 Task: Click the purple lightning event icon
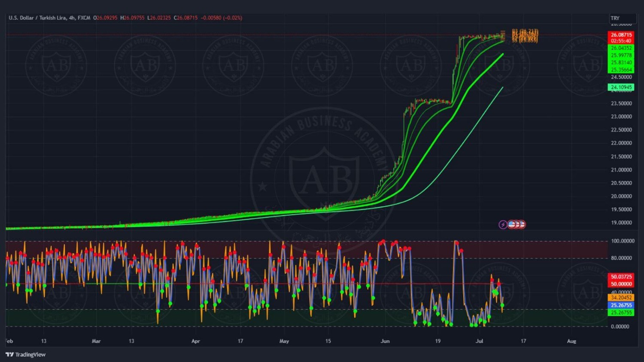click(x=503, y=225)
